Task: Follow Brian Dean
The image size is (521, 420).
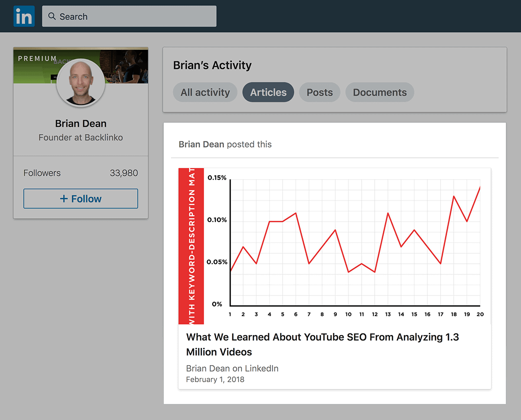Action: coord(80,198)
